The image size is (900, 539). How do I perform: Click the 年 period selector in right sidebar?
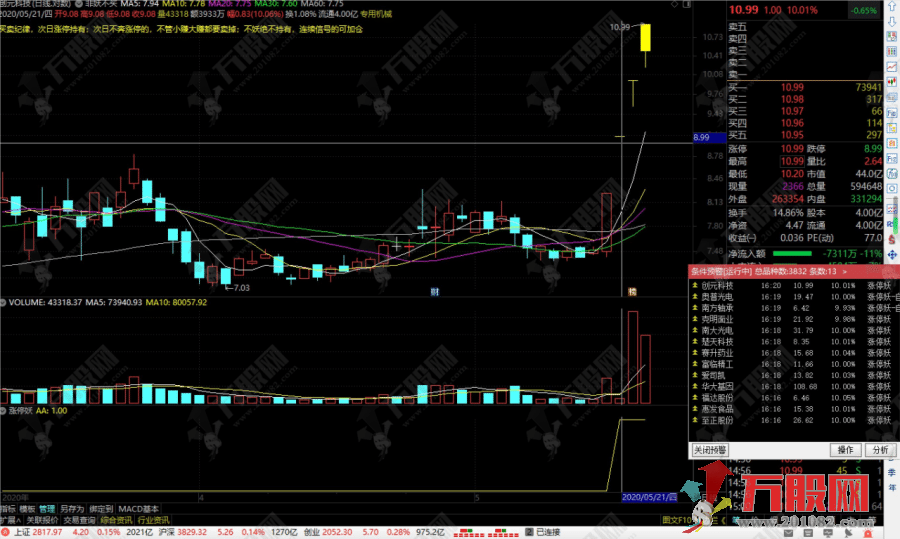892,487
